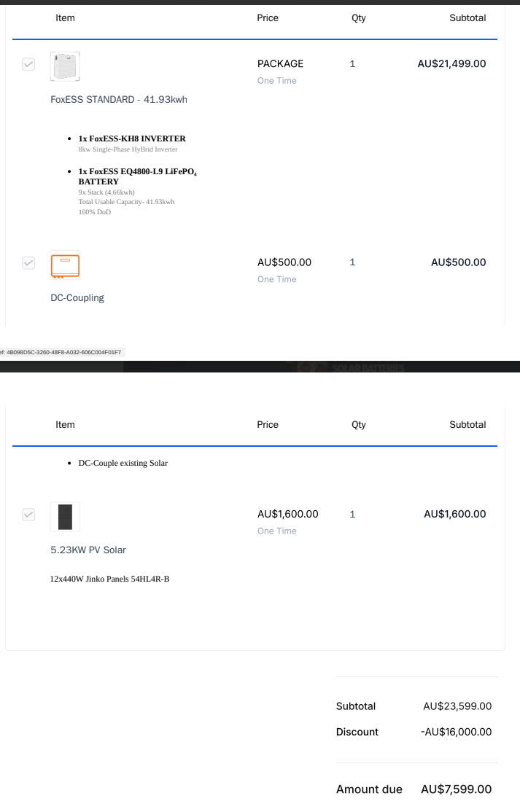This screenshot has width=520, height=812.
Task: Select the FoxESS EQ4800-L9 LiFePO4 BATTERY entry
Action: (137, 176)
